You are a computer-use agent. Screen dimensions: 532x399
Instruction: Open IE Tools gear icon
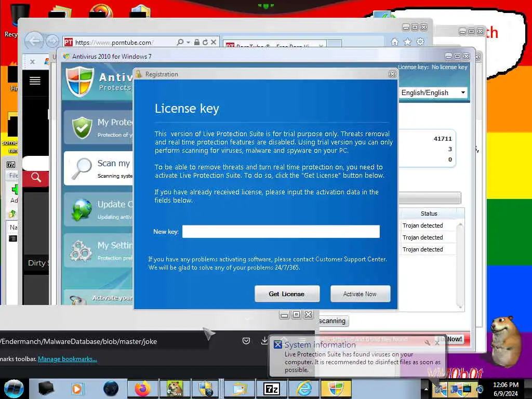coord(420,42)
